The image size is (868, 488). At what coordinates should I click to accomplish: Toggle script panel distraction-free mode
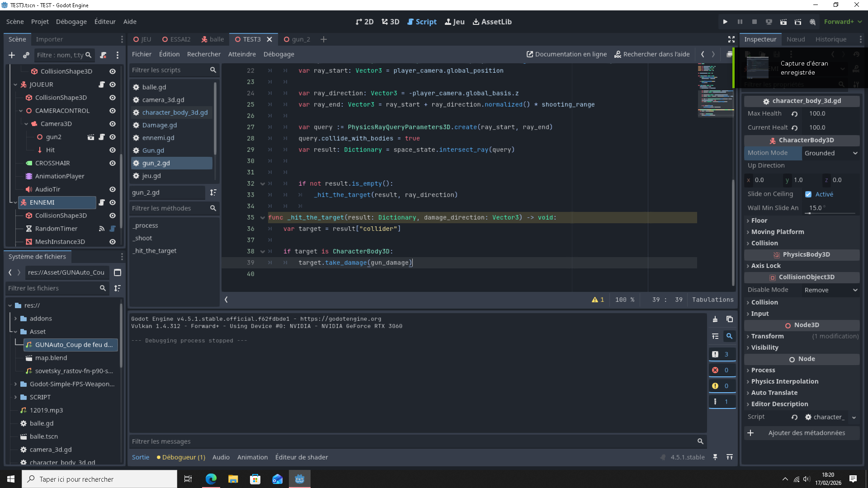coord(731,39)
